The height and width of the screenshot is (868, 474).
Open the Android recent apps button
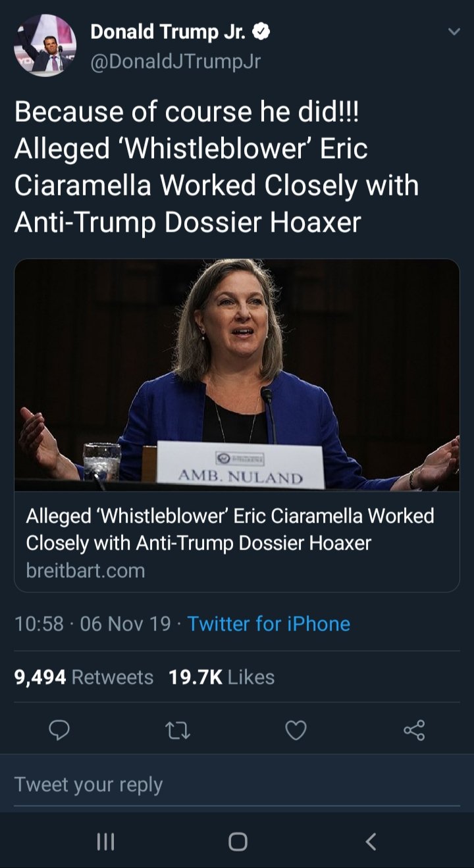pyautogui.click(x=106, y=841)
